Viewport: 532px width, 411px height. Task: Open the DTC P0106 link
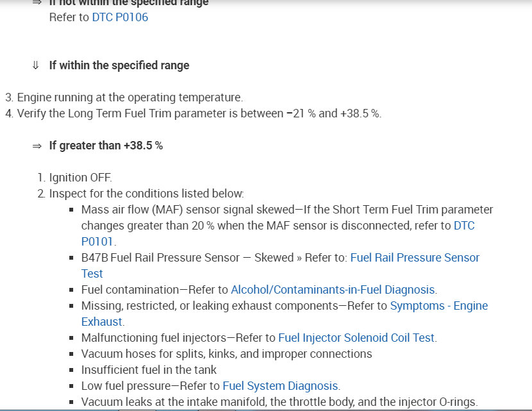click(120, 17)
